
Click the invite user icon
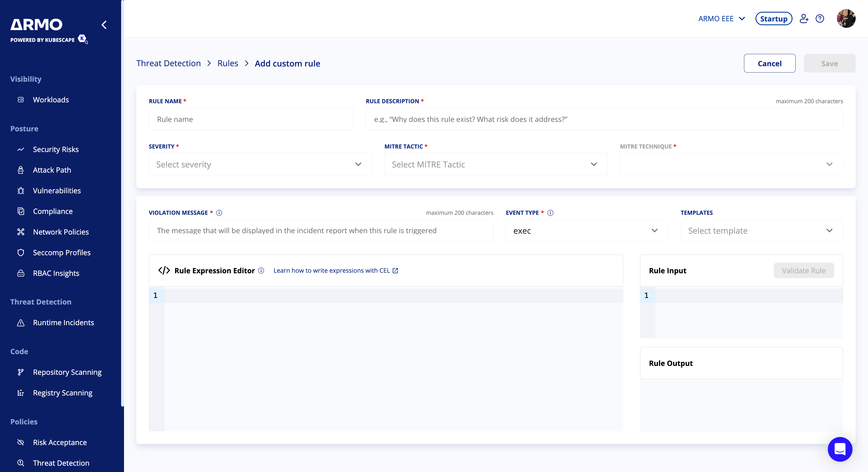tap(804, 19)
